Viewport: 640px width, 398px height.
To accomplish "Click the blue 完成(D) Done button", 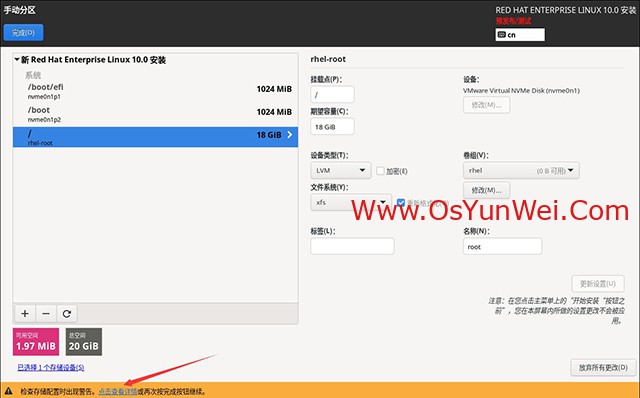I will click(23, 33).
